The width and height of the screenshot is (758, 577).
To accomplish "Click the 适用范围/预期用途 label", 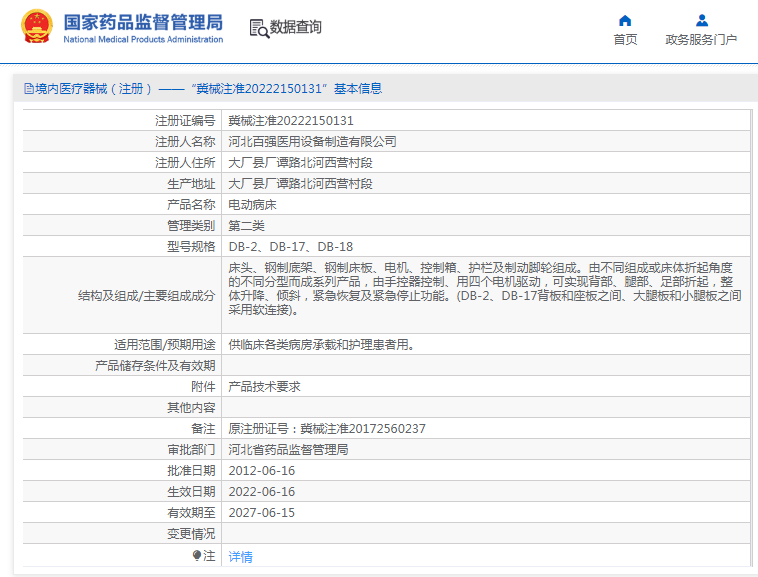I will click(164, 345).
